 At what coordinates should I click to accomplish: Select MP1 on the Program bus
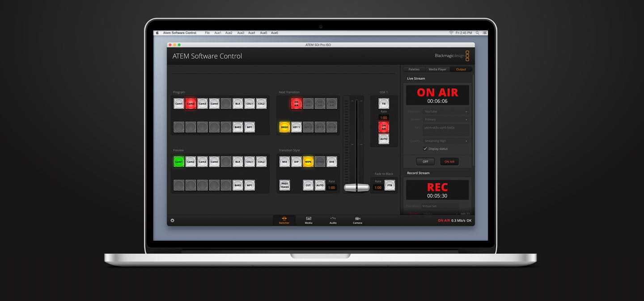point(250,127)
